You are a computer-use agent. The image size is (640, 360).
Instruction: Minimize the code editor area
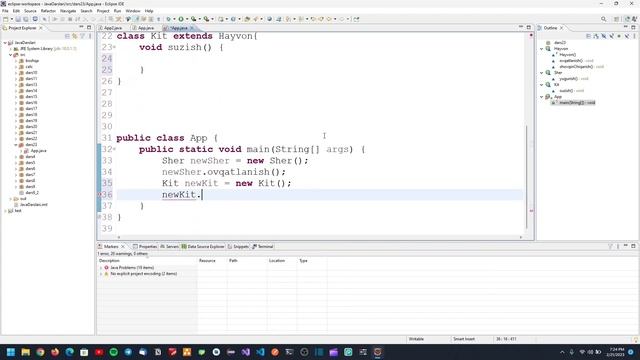(521, 27)
